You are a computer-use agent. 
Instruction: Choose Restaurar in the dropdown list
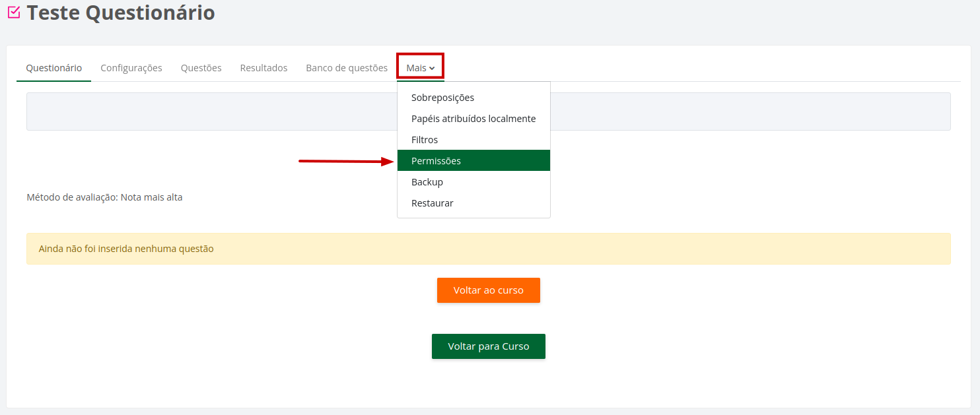pos(432,203)
